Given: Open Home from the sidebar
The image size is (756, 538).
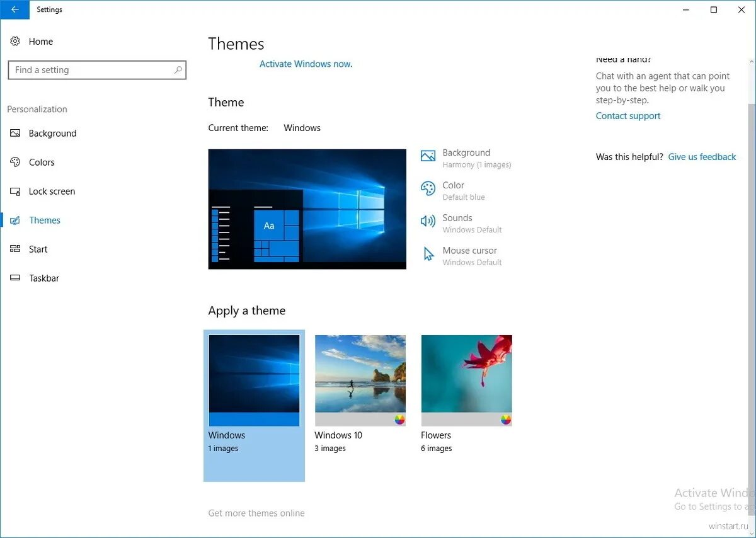Looking at the screenshot, I should pos(40,41).
